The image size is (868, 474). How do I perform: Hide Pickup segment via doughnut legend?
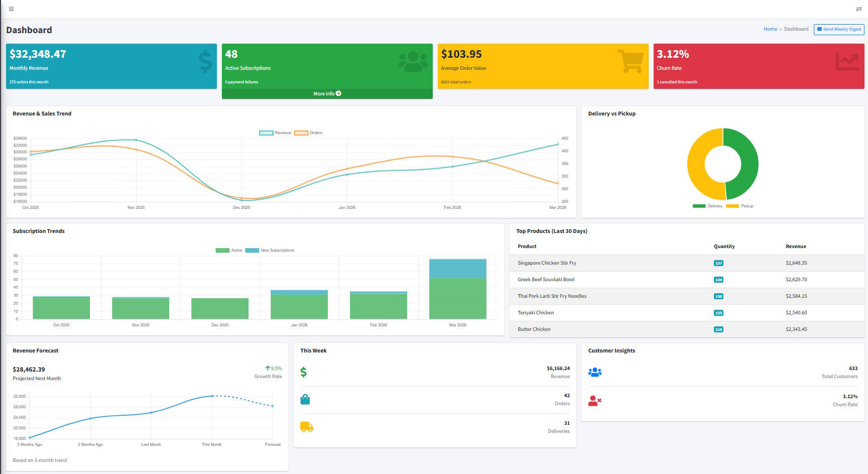point(740,206)
